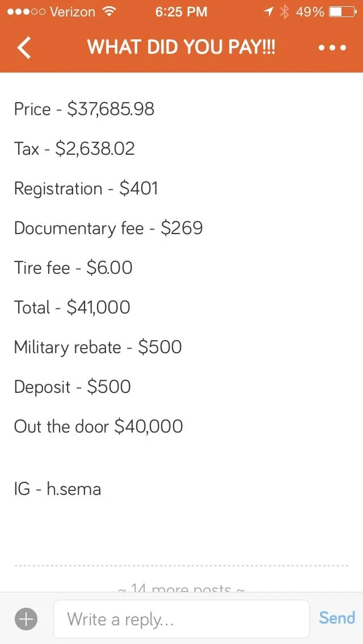Send the reply
363x644 pixels.
(x=337, y=618)
